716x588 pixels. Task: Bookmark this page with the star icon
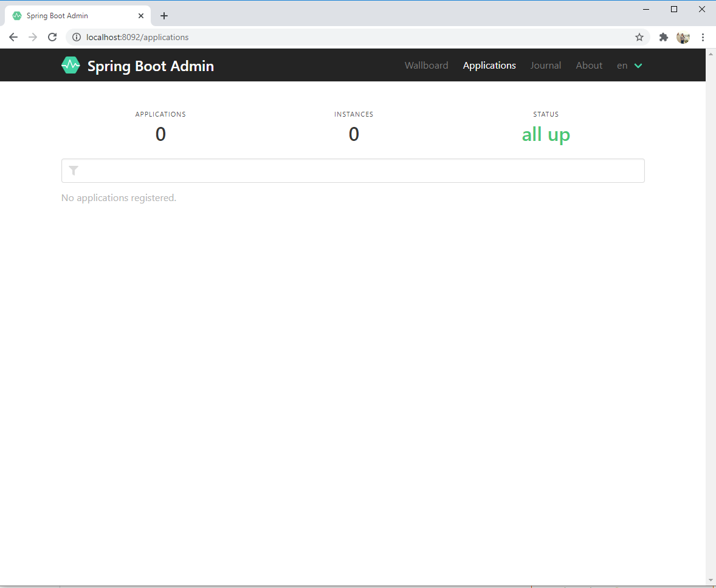click(x=639, y=37)
